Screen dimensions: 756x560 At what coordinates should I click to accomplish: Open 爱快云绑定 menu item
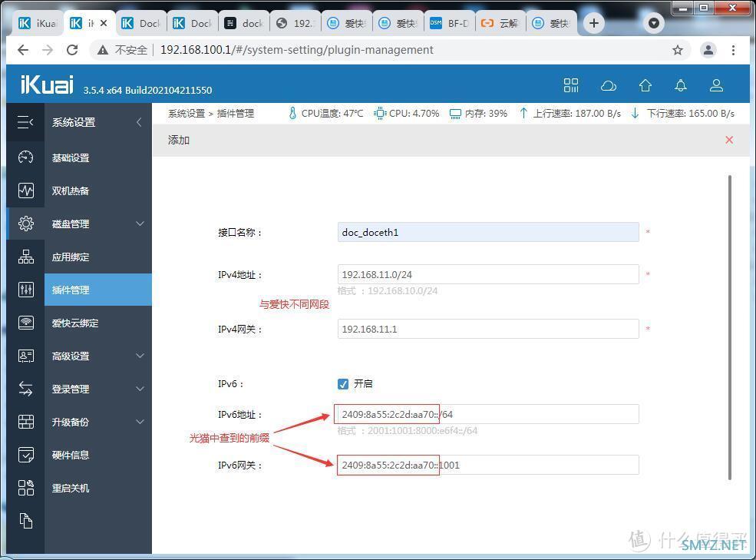[74, 323]
